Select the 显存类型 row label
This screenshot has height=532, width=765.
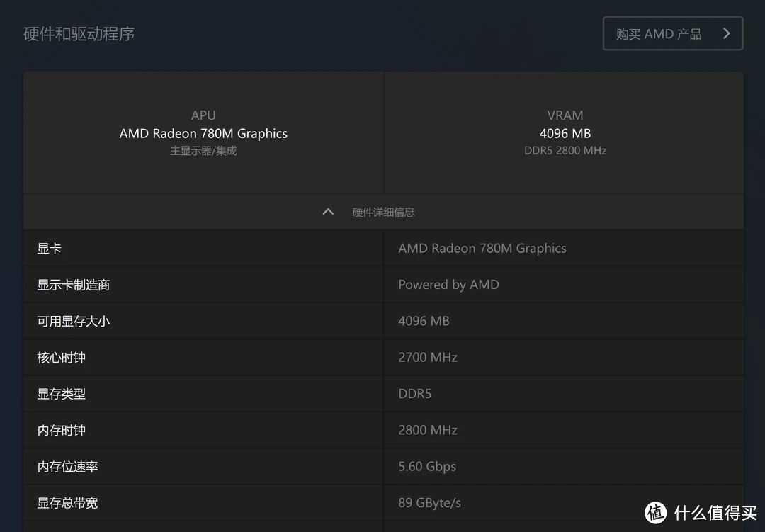pos(62,394)
